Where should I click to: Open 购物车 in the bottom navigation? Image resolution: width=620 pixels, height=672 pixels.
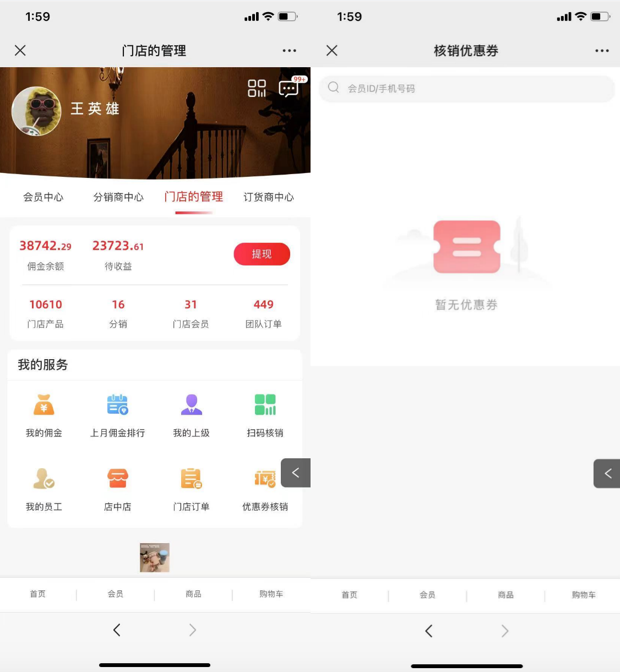(x=271, y=594)
